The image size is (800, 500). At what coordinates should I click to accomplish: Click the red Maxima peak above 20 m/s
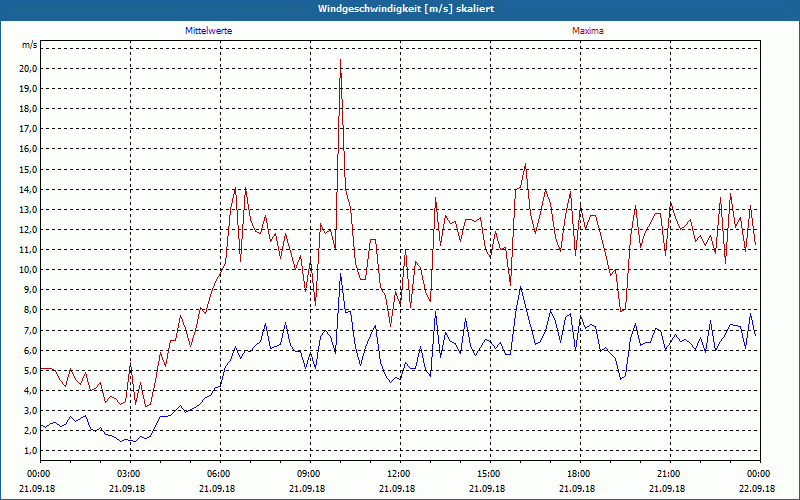coord(340,60)
